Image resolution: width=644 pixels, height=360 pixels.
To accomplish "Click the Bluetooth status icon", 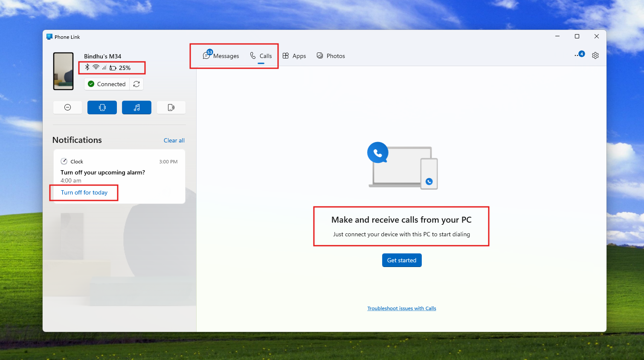I will (x=87, y=67).
